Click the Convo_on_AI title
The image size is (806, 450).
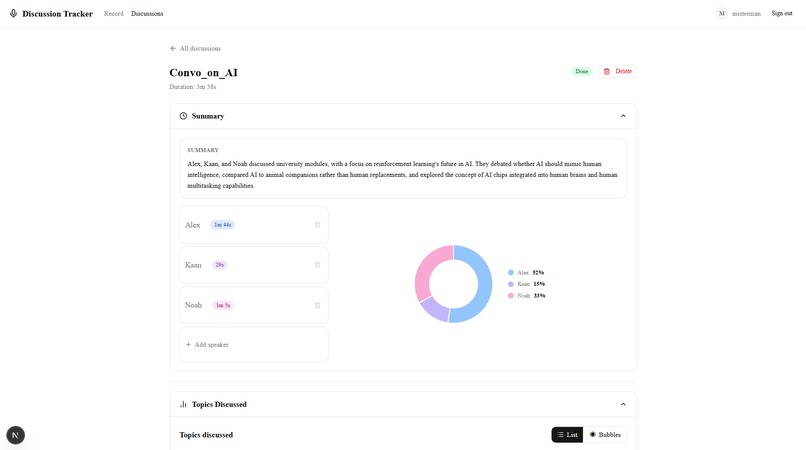pyautogui.click(x=204, y=73)
